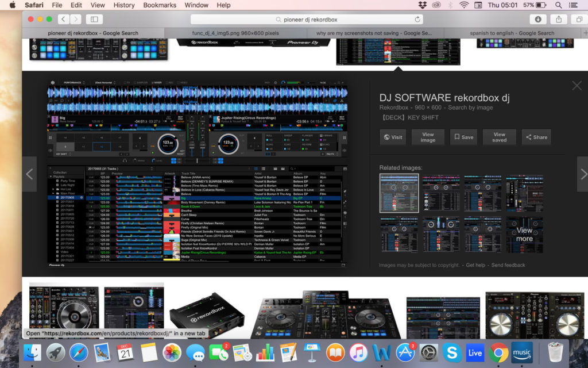Click the Visit button on the image result
The image size is (588, 368).
393,137
